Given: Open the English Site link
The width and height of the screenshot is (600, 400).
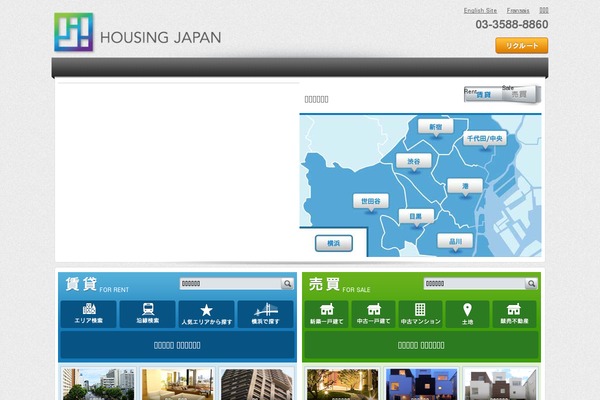Looking at the screenshot, I should click(480, 11).
